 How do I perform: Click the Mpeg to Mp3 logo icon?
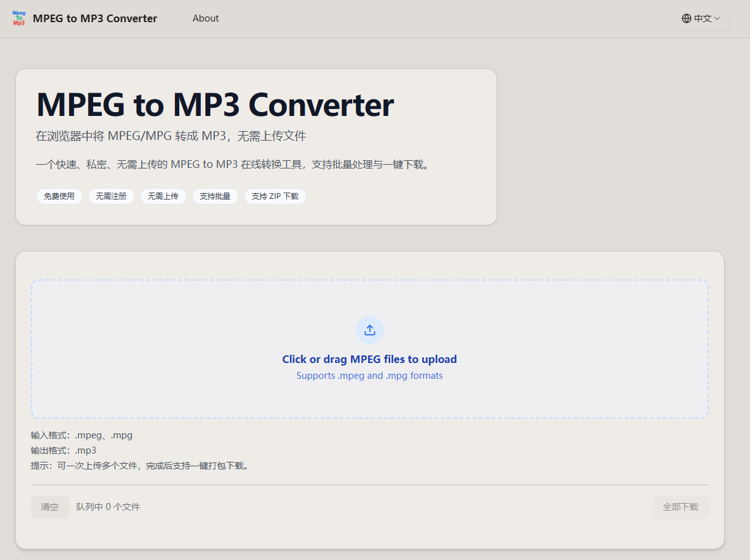[19, 18]
